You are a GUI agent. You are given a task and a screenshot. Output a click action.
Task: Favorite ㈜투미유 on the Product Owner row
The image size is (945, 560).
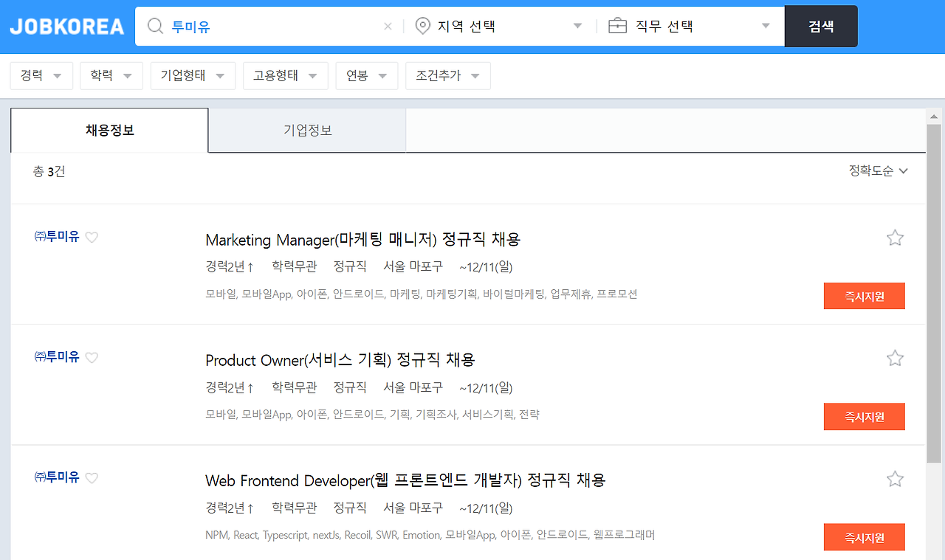(92, 357)
